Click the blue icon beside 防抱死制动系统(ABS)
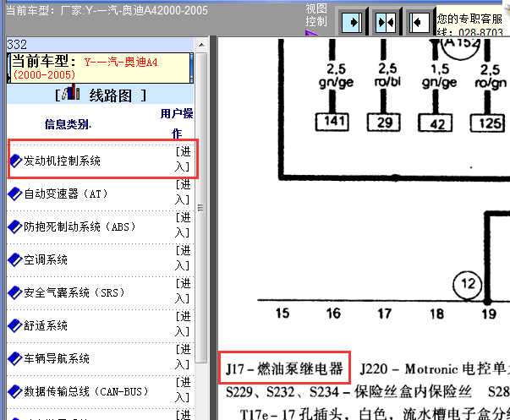The height and width of the screenshot is (420, 510). point(14,226)
